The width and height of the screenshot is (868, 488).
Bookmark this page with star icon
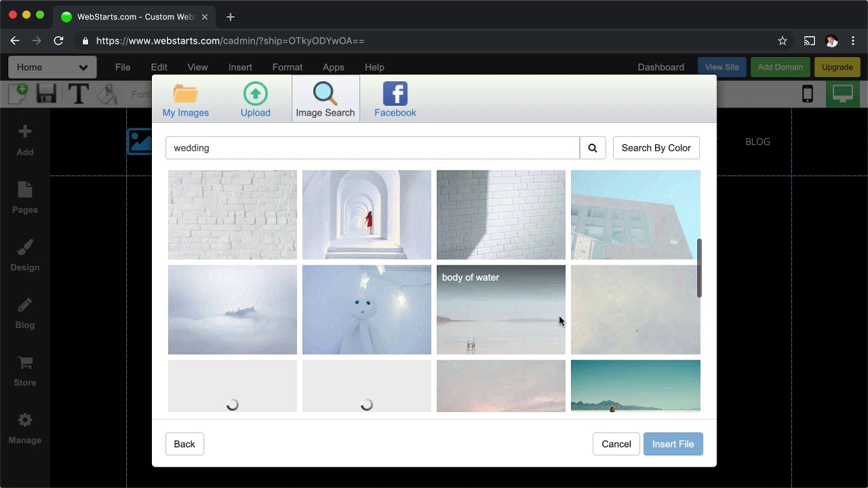pyautogui.click(x=783, y=41)
